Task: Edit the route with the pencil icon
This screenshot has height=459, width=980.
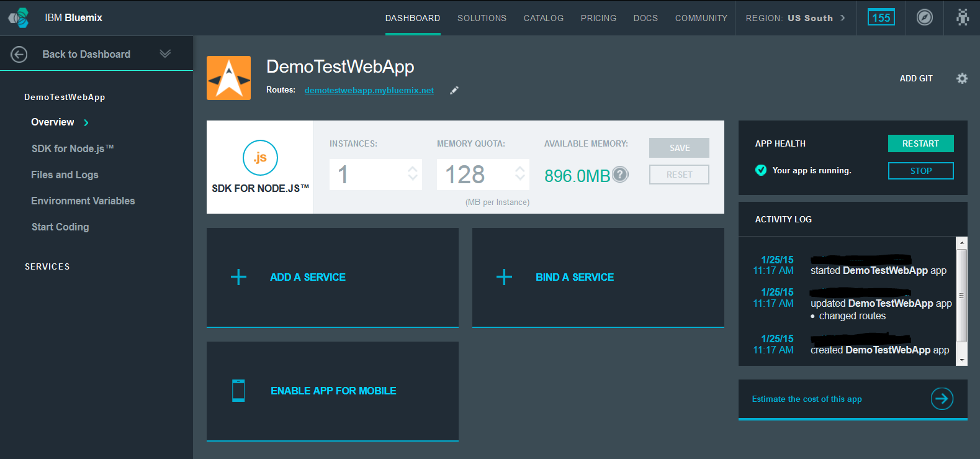Action: 454,90
